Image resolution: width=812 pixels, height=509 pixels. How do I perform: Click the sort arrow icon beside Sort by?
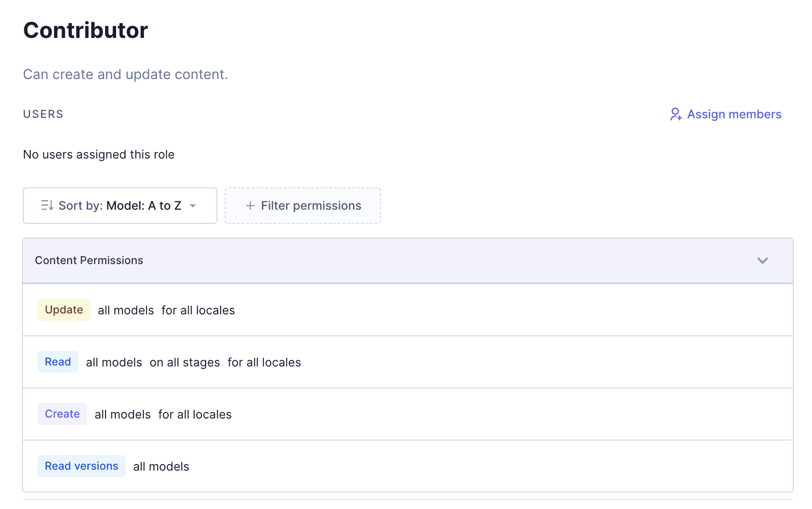click(47, 206)
